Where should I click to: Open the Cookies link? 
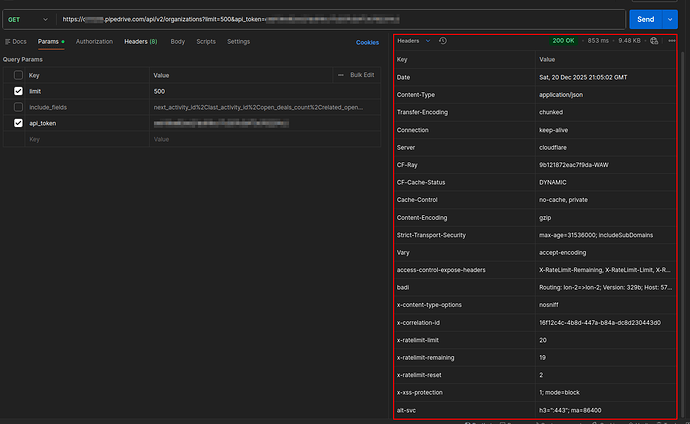(x=367, y=42)
